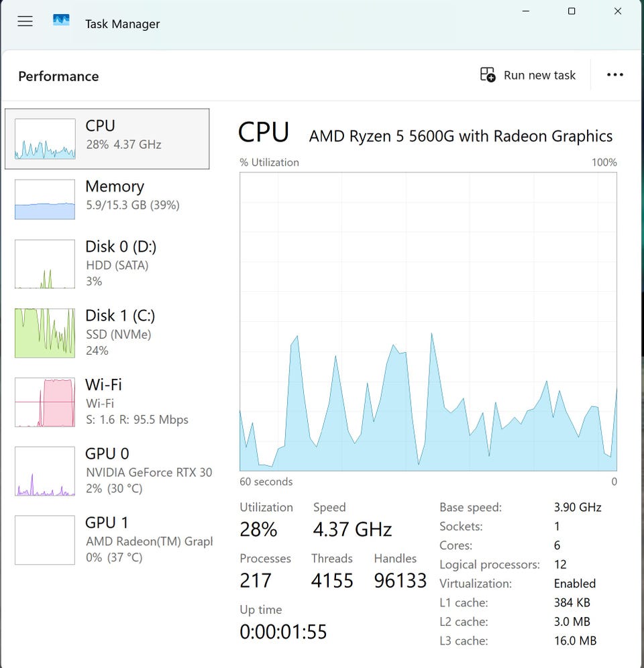Click the GPU 0 2% (30 °C) text
The image size is (644, 668).
point(114,489)
